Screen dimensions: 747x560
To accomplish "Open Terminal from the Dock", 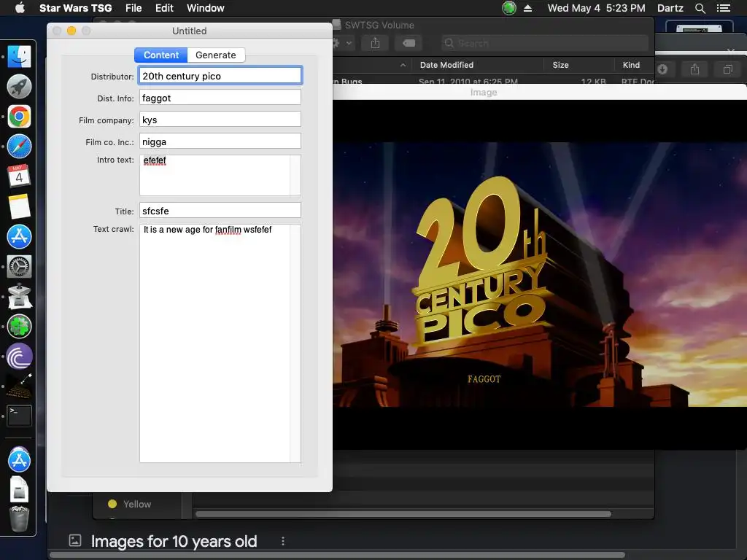I will 19,416.
